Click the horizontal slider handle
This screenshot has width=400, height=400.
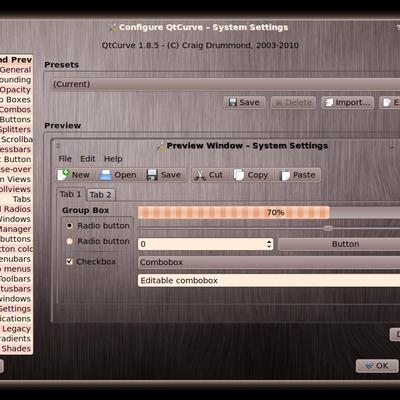328,228
